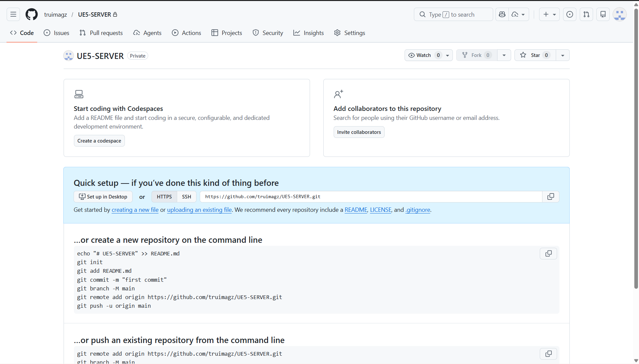Copy the clone URL to clipboard
The image size is (639, 364).
551,196
